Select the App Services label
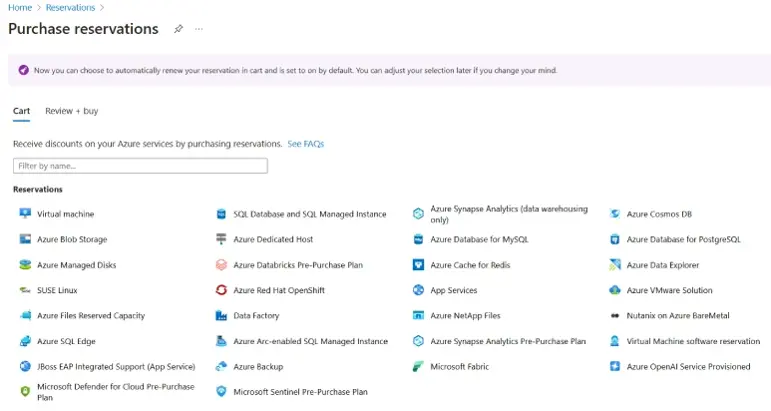771x411 pixels. 453,291
